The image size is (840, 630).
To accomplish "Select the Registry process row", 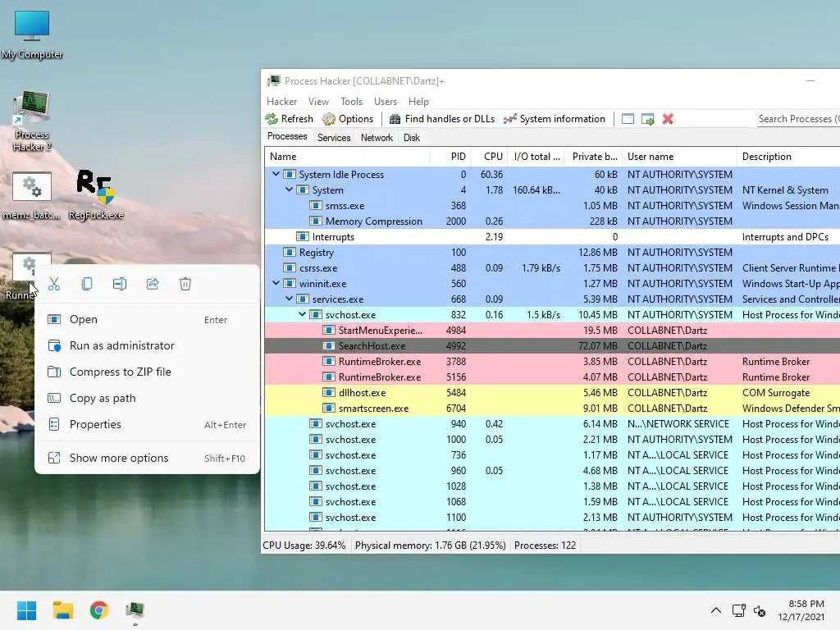I will point(552,253).
